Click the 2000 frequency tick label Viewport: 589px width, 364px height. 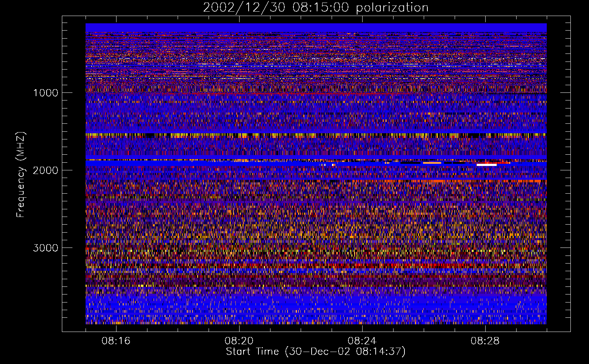click(46, 170)
